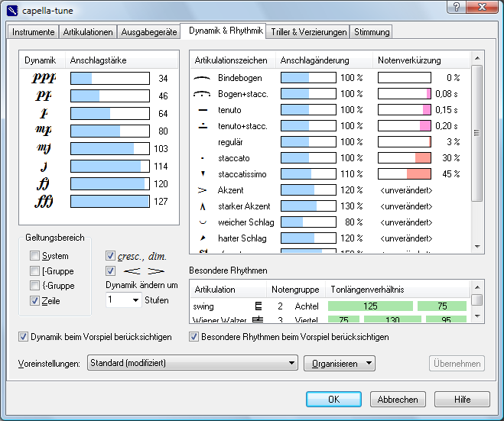504x421 pixels.
Task: Select the fortissimo (ff) dynamic symbol
Action: pos(43,184)
